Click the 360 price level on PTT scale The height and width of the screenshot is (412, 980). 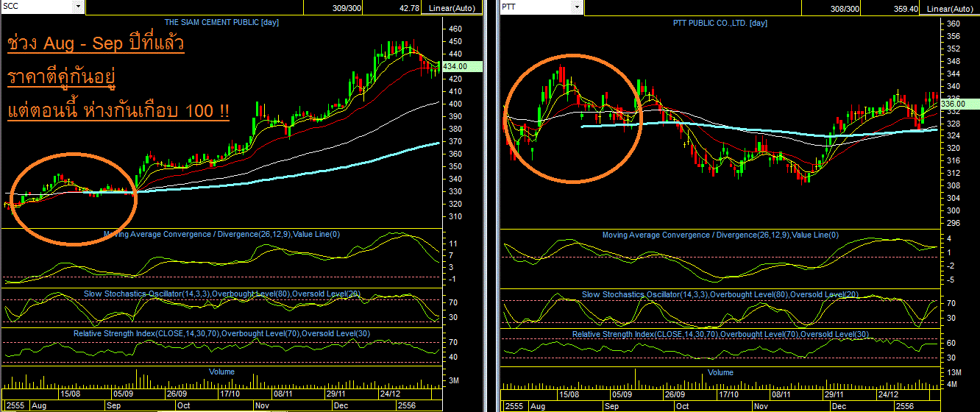point(952,23)
